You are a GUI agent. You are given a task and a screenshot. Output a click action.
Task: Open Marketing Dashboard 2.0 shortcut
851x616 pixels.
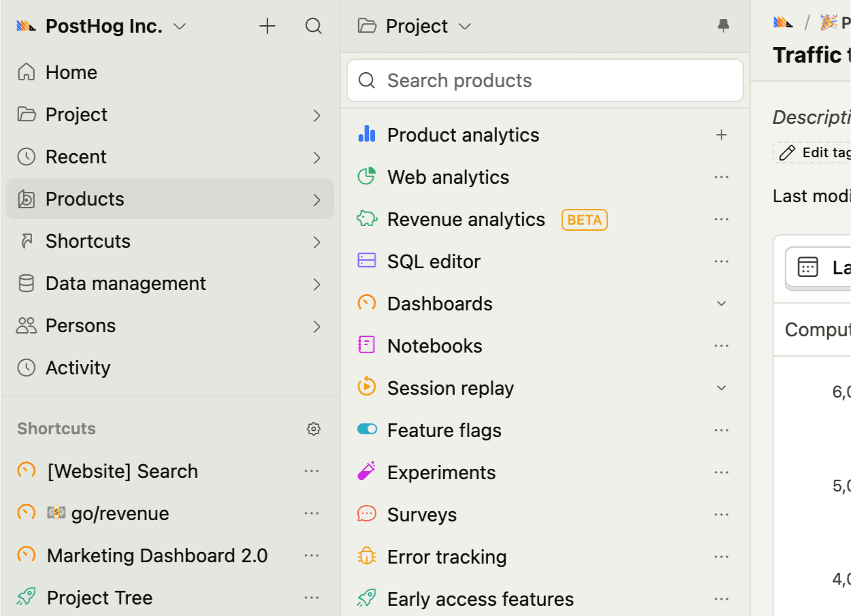point(157,555)
